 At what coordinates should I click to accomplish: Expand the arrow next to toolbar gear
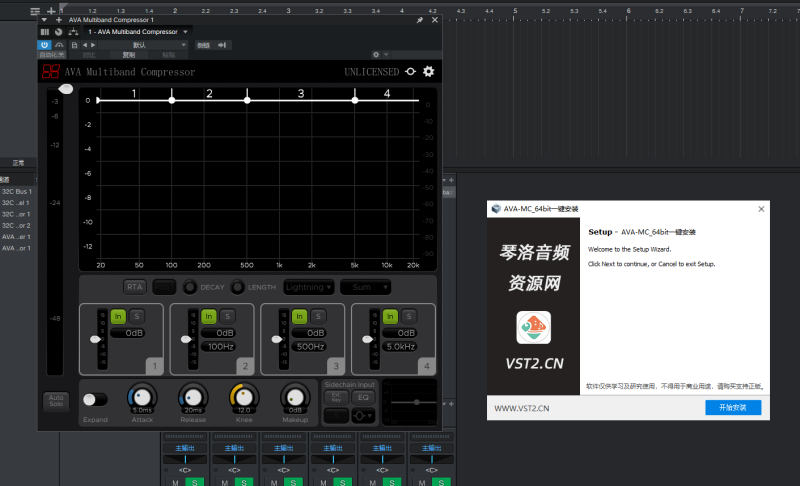coord(386,55)
